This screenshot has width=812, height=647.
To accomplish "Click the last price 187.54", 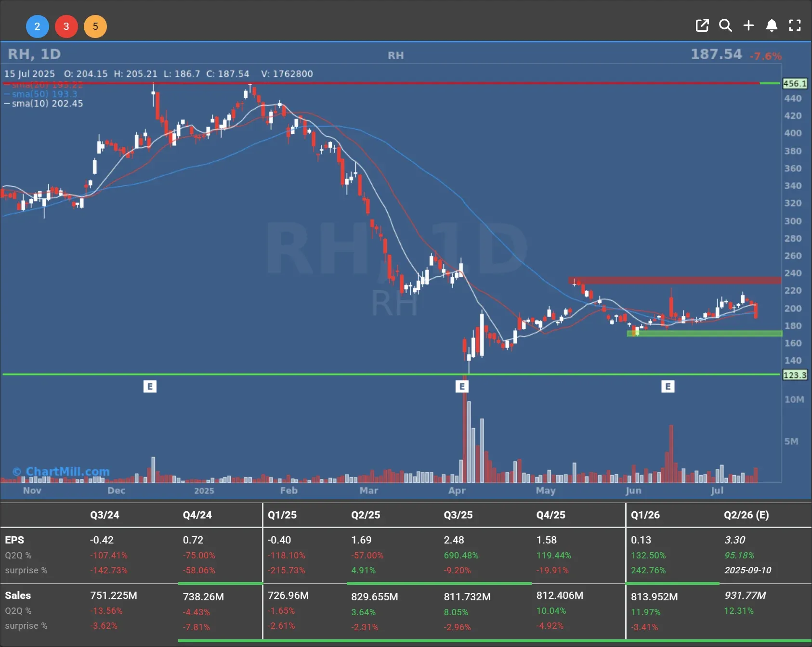I will (716, 54).
